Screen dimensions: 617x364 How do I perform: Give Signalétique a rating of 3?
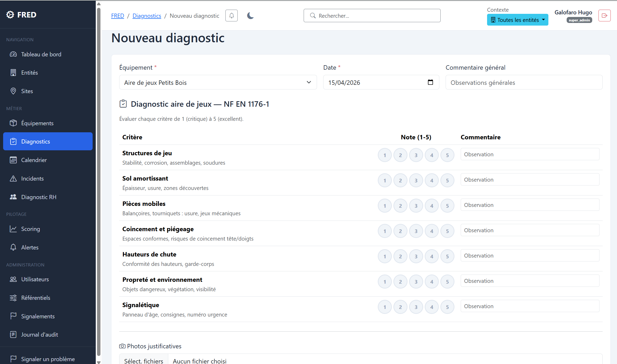click(416, 307)
